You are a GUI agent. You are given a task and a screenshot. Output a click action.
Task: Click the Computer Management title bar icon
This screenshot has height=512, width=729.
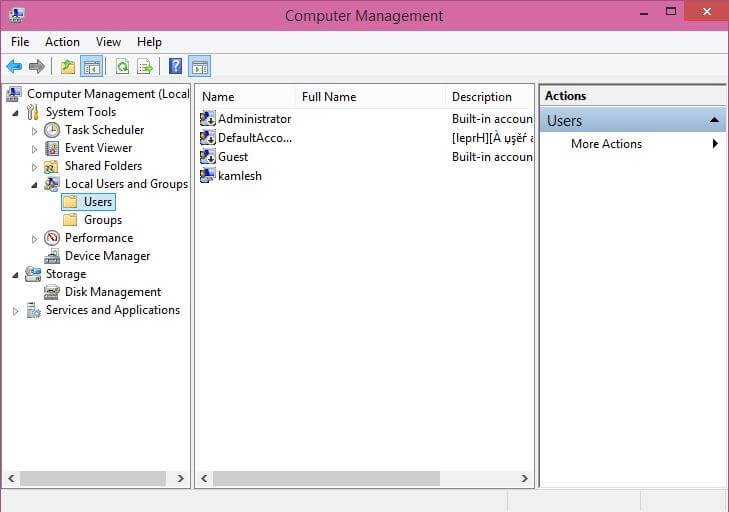pyautogui.click(x=16, y=15)
